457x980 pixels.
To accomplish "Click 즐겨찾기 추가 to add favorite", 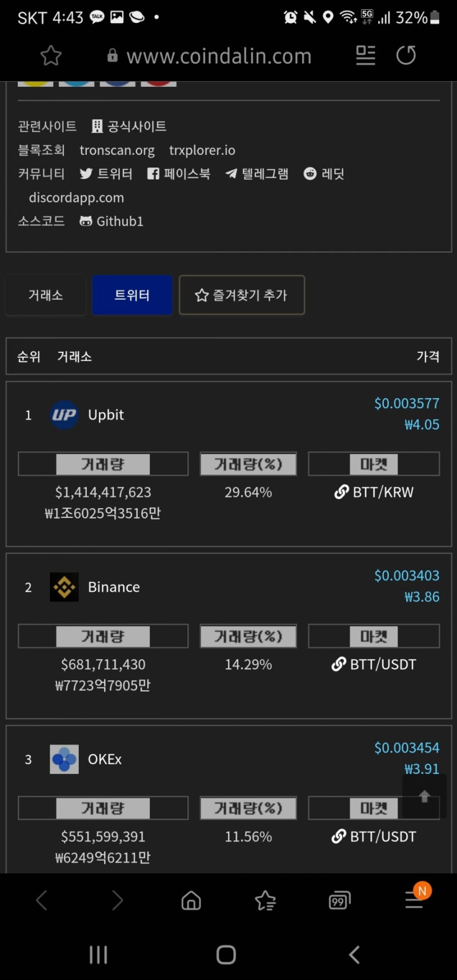I will tap(242, 295).
